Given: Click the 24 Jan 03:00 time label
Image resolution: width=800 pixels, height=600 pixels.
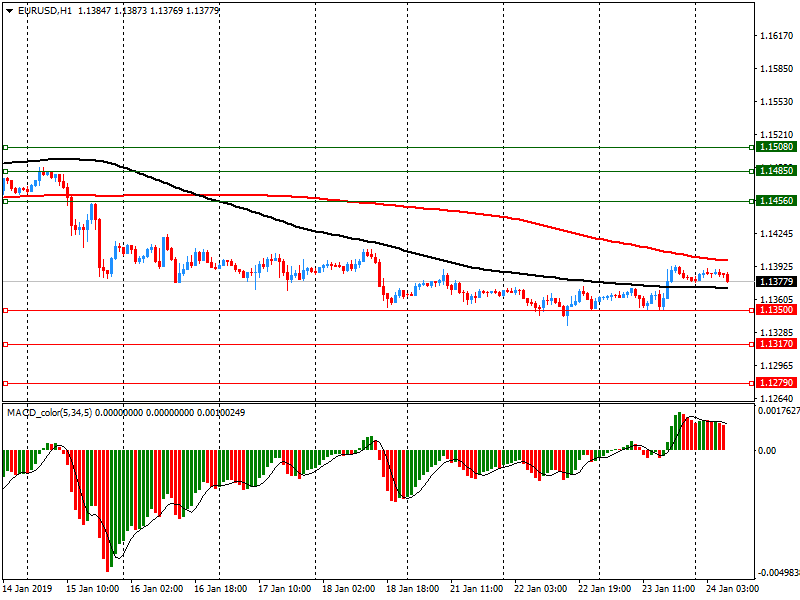Looking at the screenshot, I should [x=733, y=589].
